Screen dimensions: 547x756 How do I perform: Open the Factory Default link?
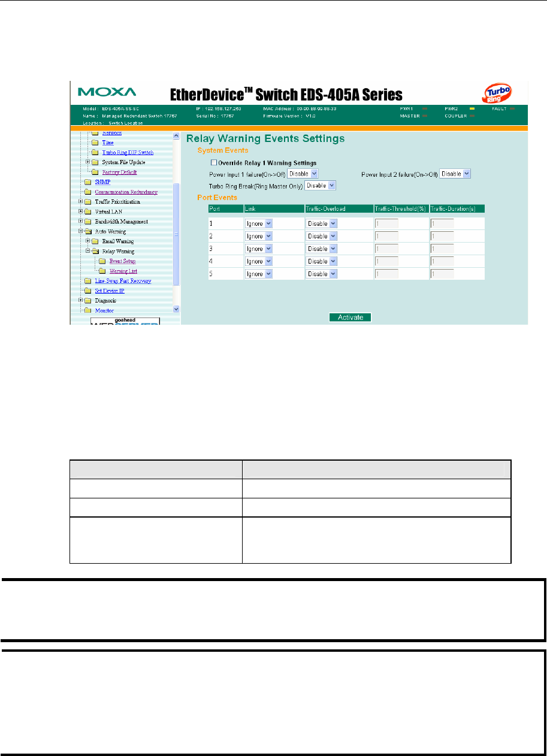[120, 172]
